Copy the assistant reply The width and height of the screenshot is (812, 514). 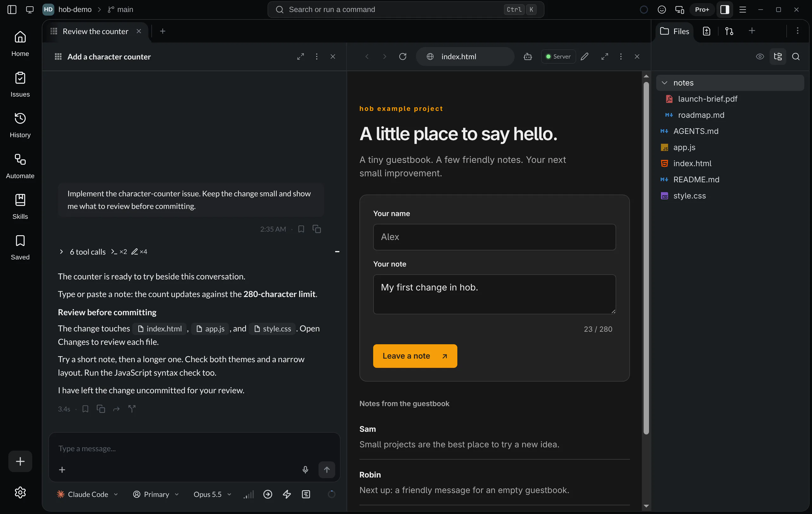point(101,409)
